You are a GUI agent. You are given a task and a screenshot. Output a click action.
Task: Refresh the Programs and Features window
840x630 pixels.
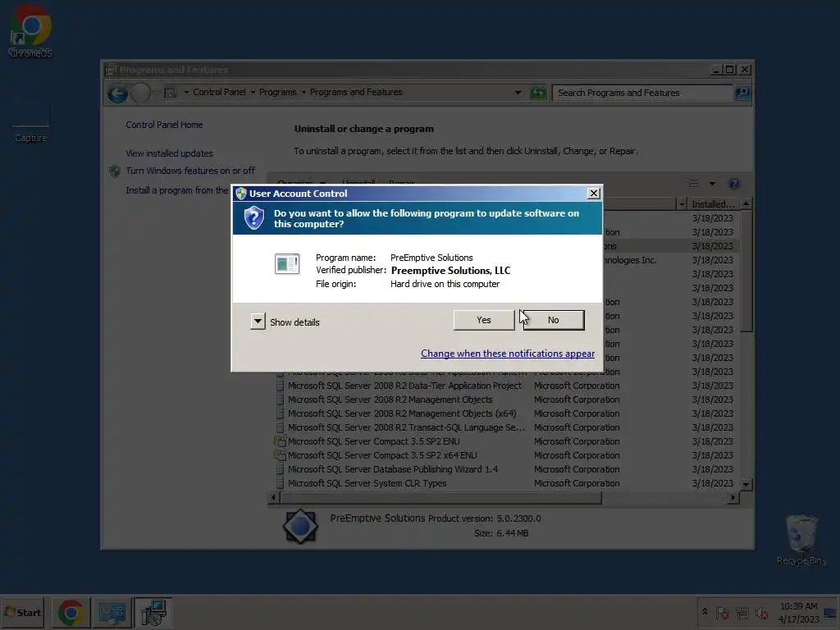click(x=538, y=93)
